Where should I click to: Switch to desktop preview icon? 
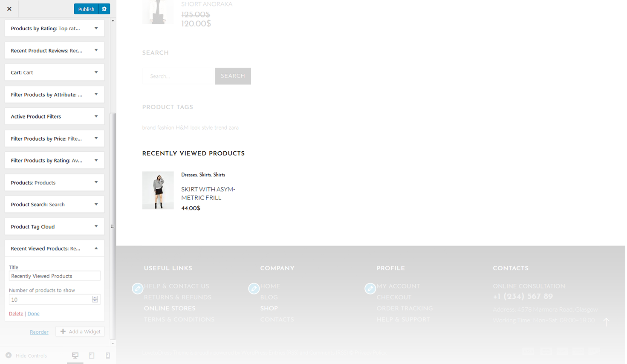75,355
